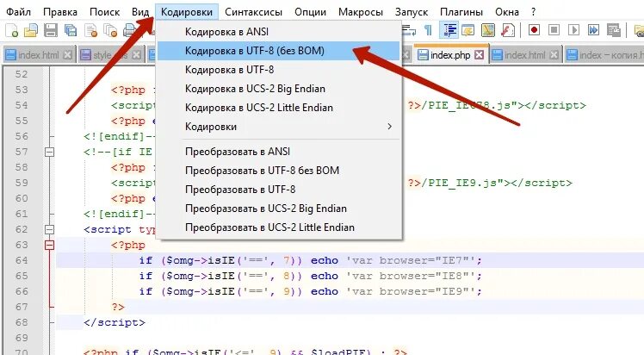Collapse fold marker on line 62
644x355 pixels.
tap(49, 230)
